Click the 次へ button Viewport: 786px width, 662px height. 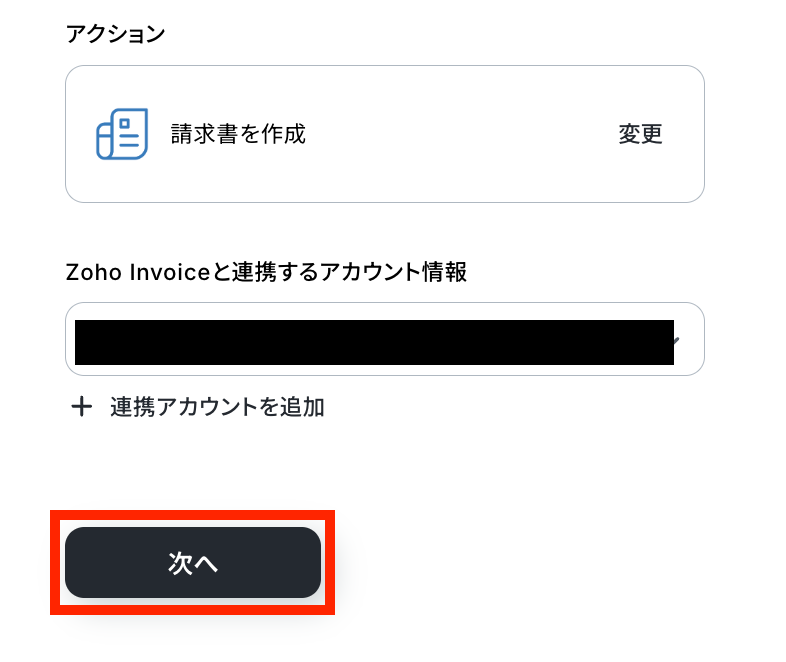193,563
